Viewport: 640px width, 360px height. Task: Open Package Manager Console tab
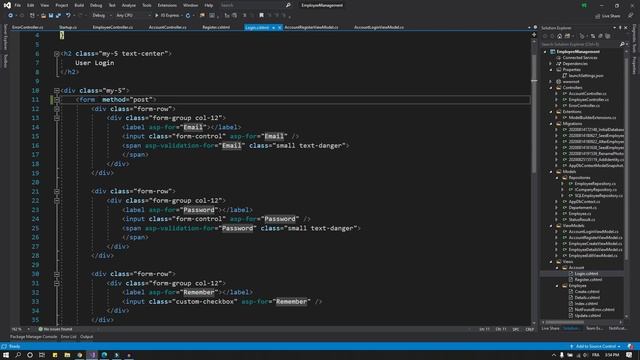[x=33, y=337]
